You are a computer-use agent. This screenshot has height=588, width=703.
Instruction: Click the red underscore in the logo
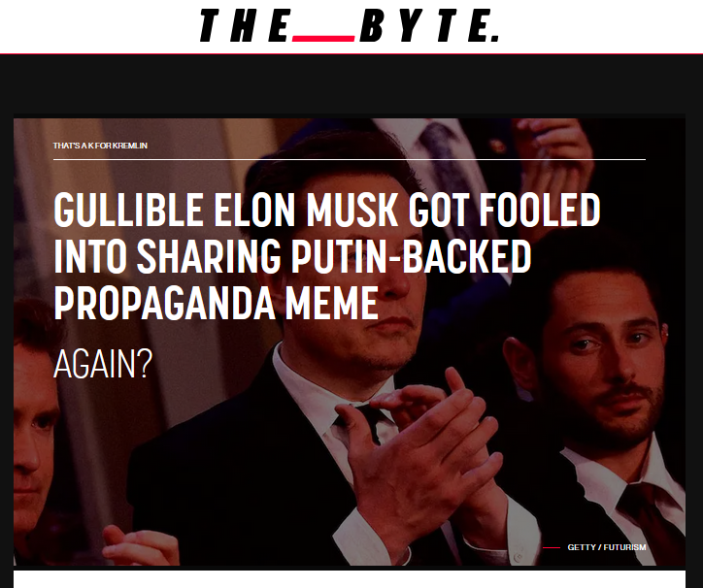(x=323, y=39)
